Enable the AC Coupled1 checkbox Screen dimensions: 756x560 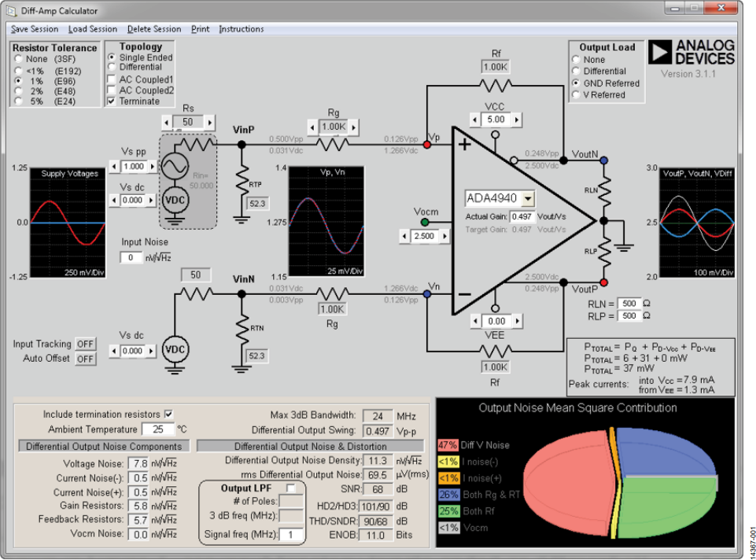(112, 79)
